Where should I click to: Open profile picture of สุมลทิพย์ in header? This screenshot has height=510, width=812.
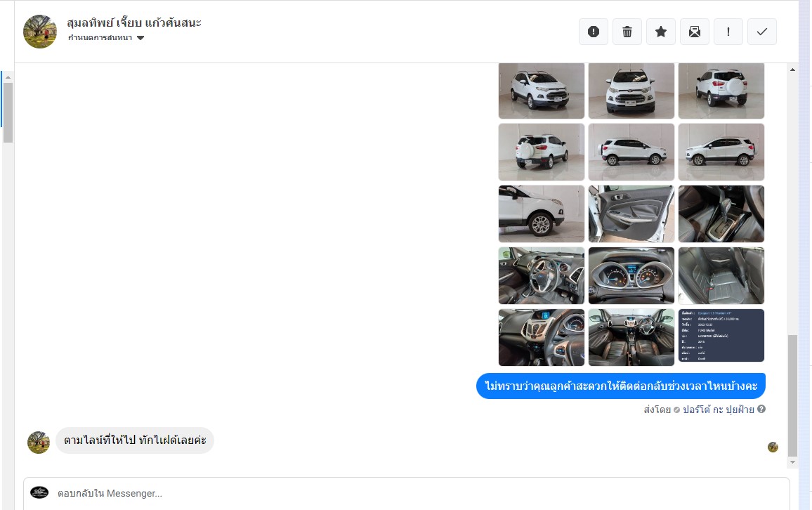(x=40, y=32)
